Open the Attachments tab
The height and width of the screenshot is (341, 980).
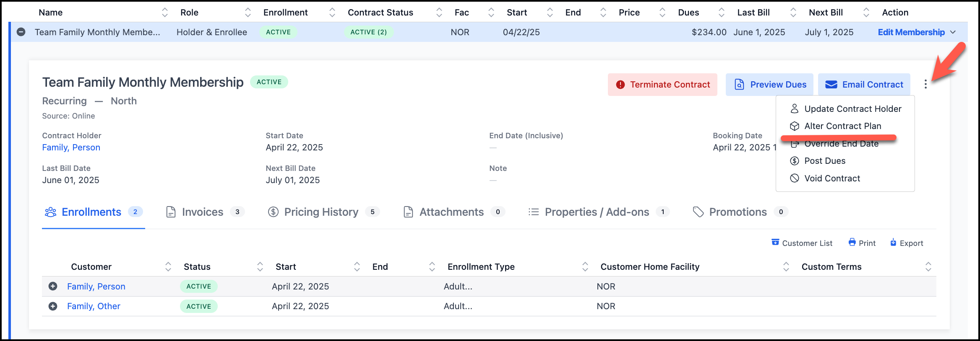pos(454,212)
